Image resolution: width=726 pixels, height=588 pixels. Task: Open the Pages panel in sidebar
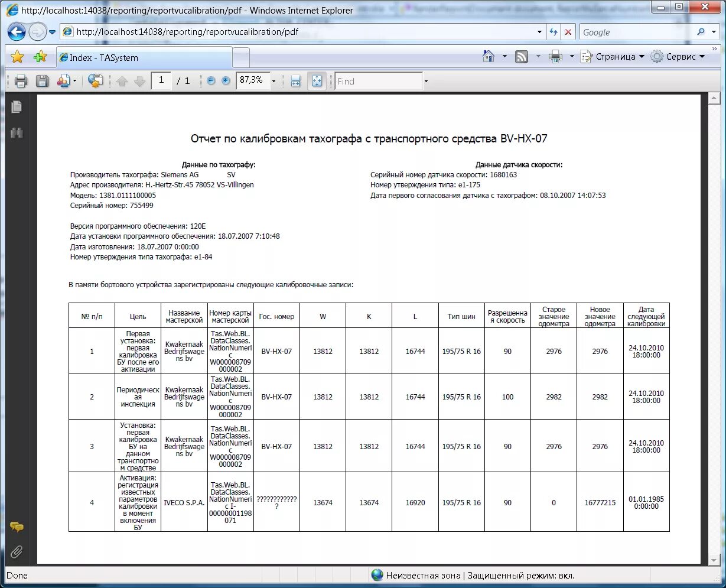tap(17, 107)
